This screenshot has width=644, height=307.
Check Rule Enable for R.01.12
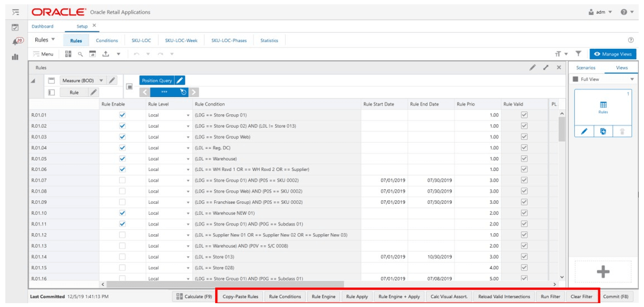122,235
